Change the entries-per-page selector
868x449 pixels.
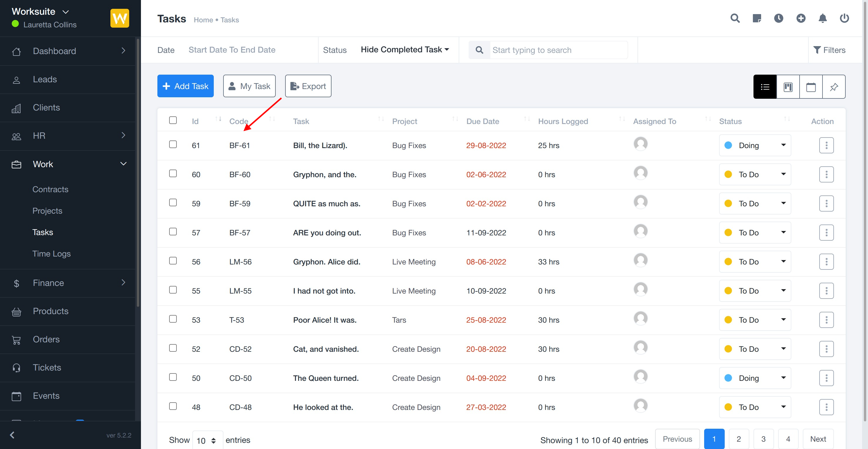pos(207,440)
